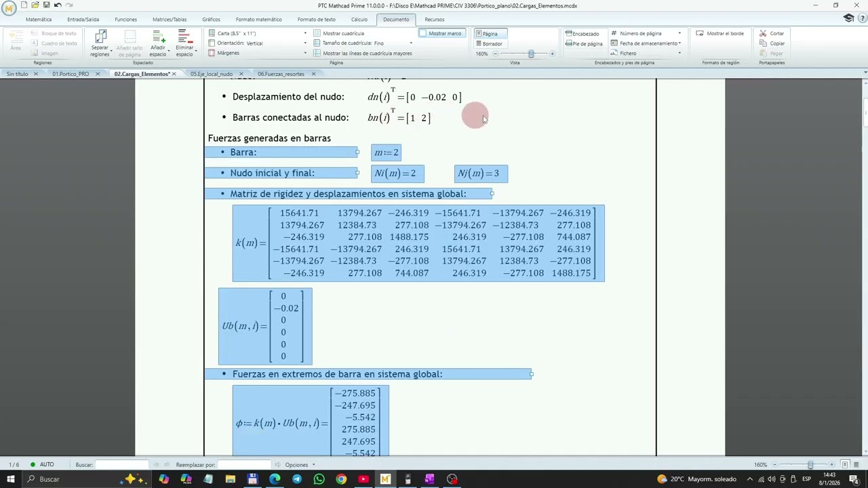Save the worksheet with the floppy disk icon
Screen dimensions: 868x488
coord(46,5)
